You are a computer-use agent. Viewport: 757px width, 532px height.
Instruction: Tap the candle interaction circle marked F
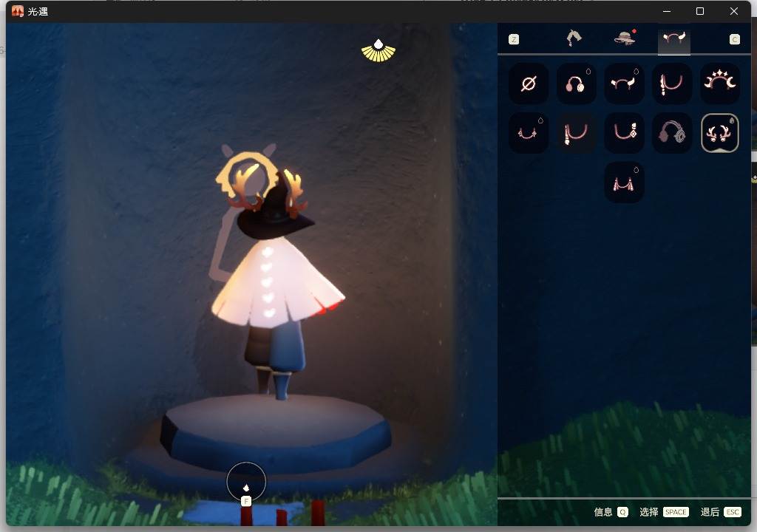(x=246, y=482)
